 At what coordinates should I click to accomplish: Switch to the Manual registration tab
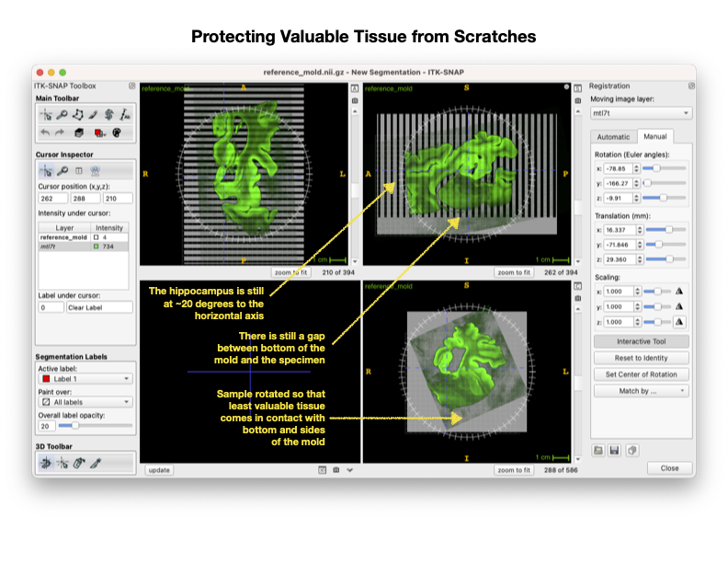(x=655, y=136)
